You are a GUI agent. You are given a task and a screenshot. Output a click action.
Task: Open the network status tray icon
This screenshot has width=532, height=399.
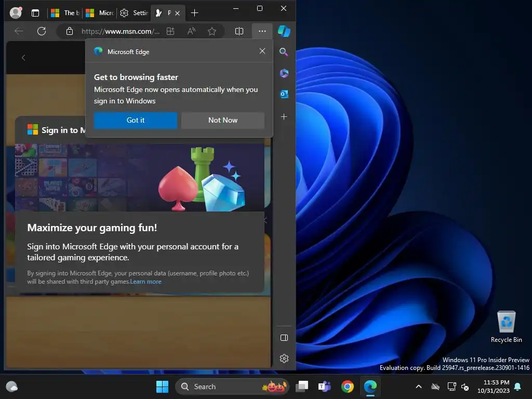pos(451,387)
